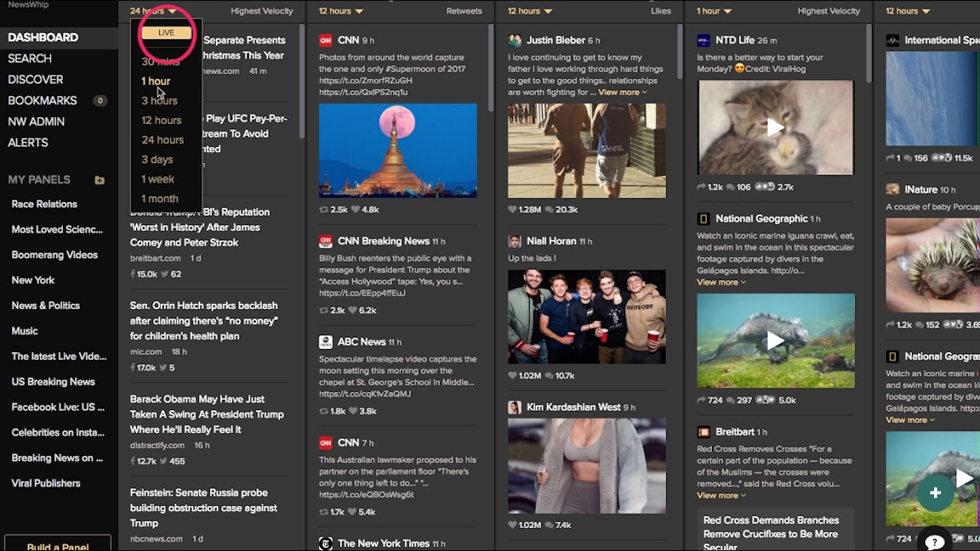Click CNN Breaking News avatar icon
The image size is (980, 551).
pyautogui.click(x=325, y=241)
